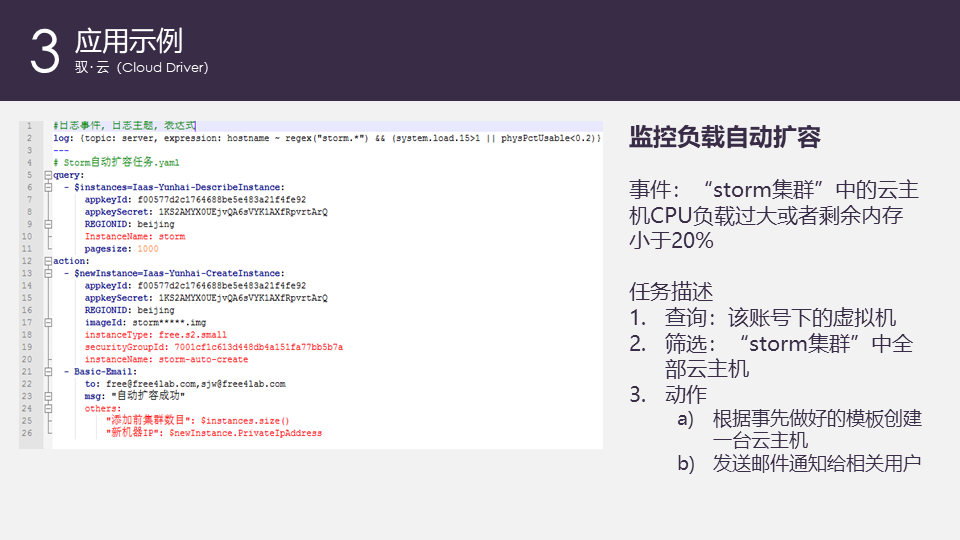Collapse the query: fold marker on line 5

tap(48, 175)
